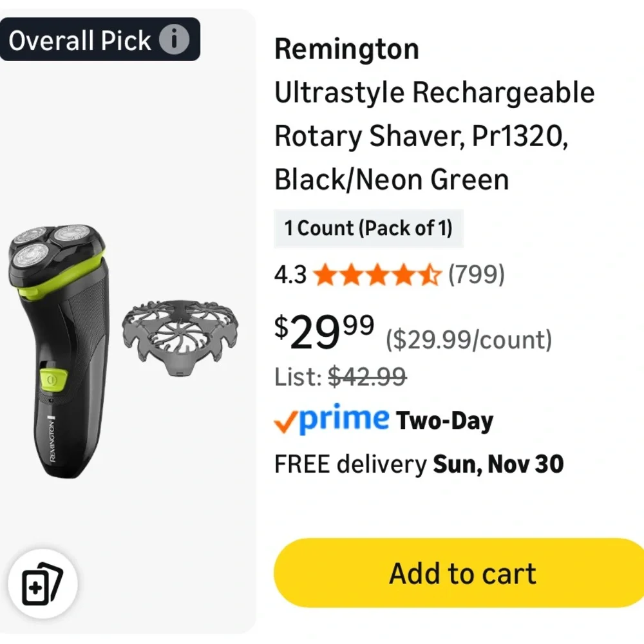Image resolution: width=644 pixels, height=644 pixels.
Task: Open the Remington brand page
Action: tap(346, 48)
